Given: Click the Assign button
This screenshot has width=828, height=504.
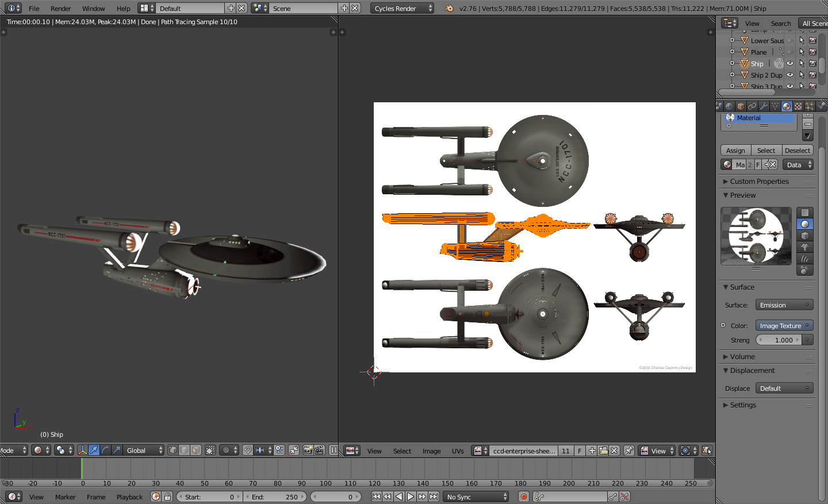Looking at the screenshot, I should click(x=735, y=151).
